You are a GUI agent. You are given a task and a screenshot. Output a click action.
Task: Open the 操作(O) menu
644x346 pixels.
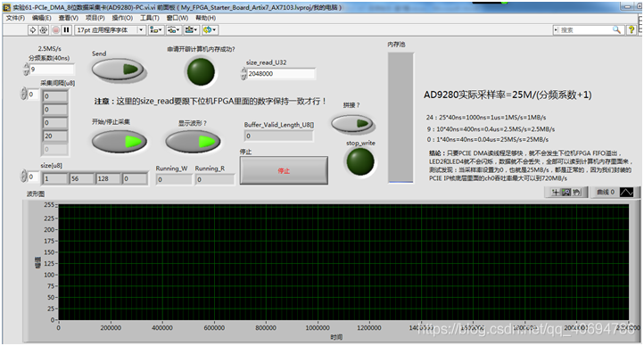point(122,18)
